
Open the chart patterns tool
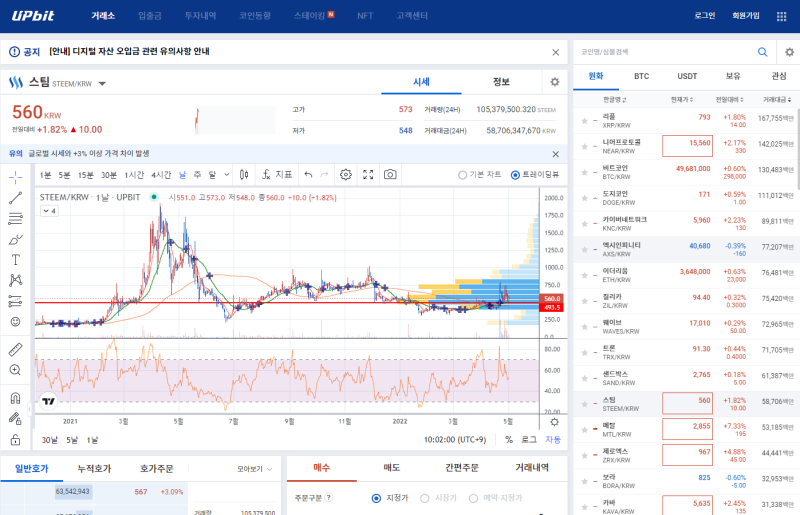[x=16, y=280]
